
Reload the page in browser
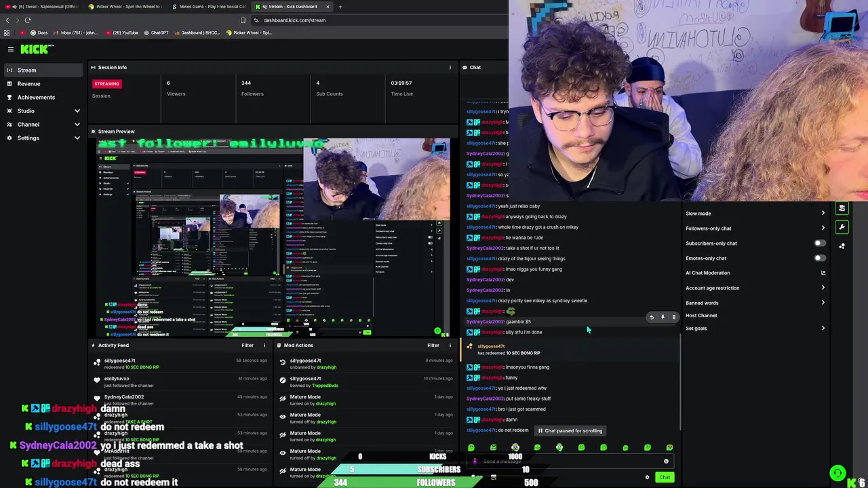(x=28, y=20)
